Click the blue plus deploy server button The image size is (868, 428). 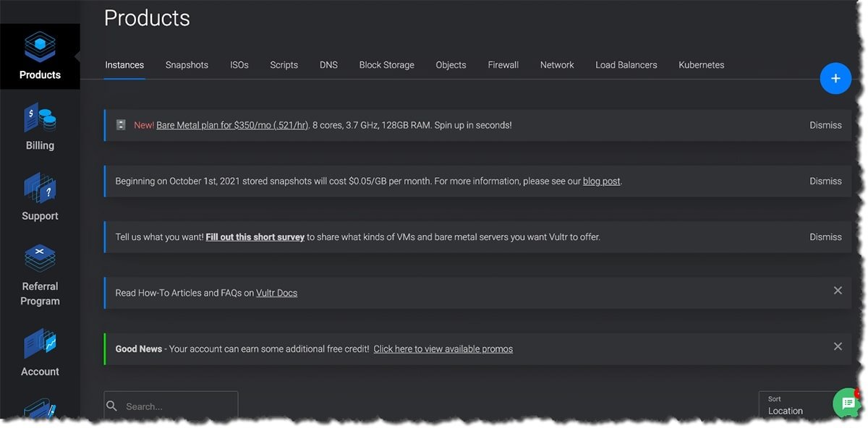835,78
